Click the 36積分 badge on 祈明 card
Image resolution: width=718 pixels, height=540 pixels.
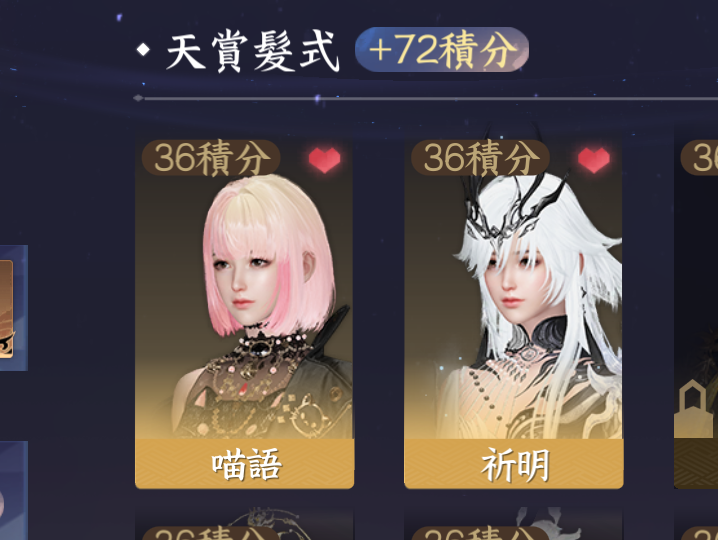pyautogui.click(x=480, y=158)
